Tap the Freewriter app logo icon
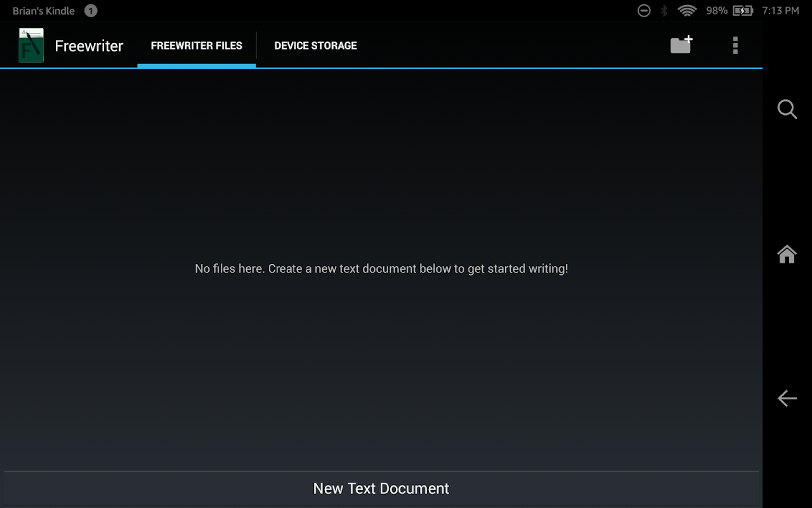The height and width of the screenshot is (508, 812). click(x=31, y=45)
